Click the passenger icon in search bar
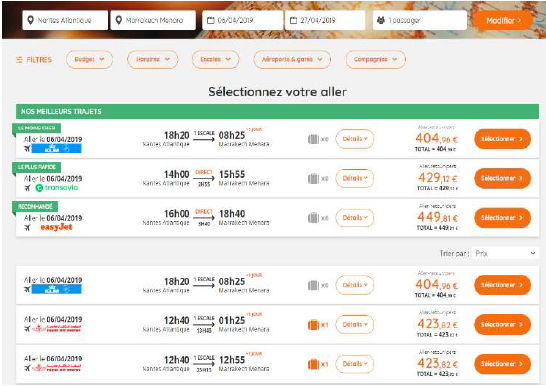The height and width of the screenshot is (386, 546). tap(381, 20)
